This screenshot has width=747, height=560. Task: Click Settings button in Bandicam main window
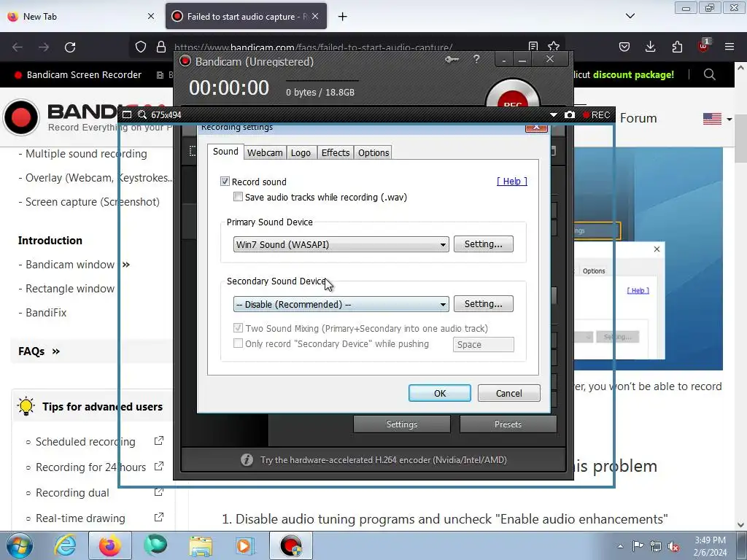click(402, 424)
